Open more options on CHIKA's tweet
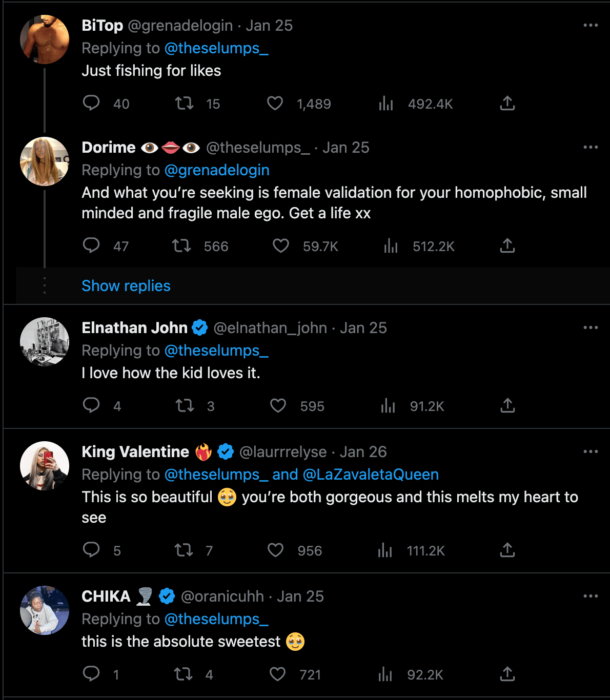 [x=591, y=596]
